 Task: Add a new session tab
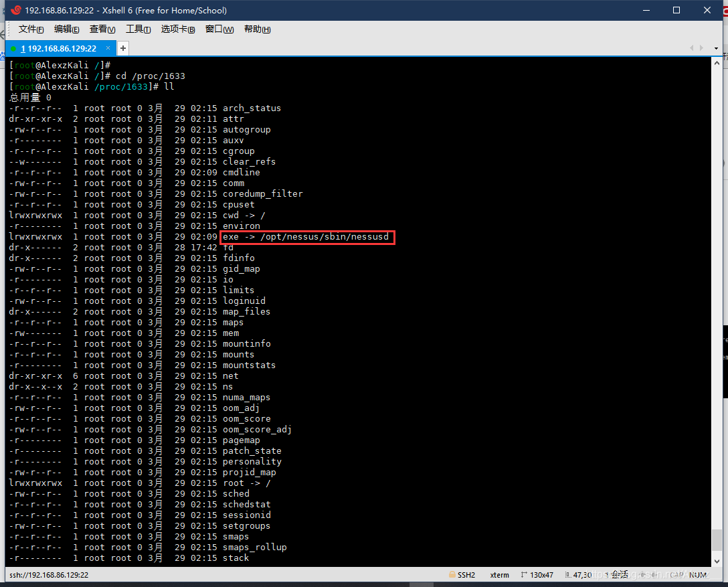pyautogui.click(x=123, y=48)
